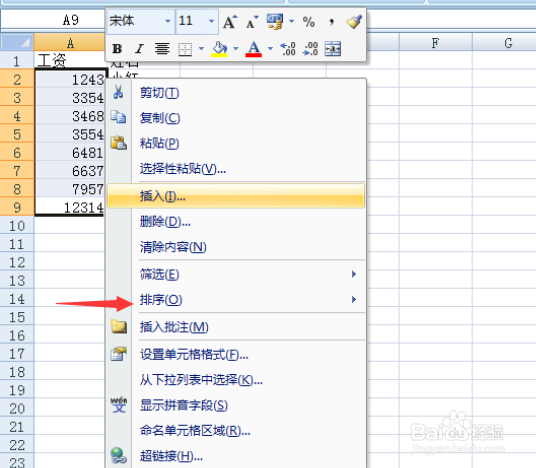Open 设置单元格格式(F)... entry
This screenshot has width=536, height=468.
(x=236, y=355)
